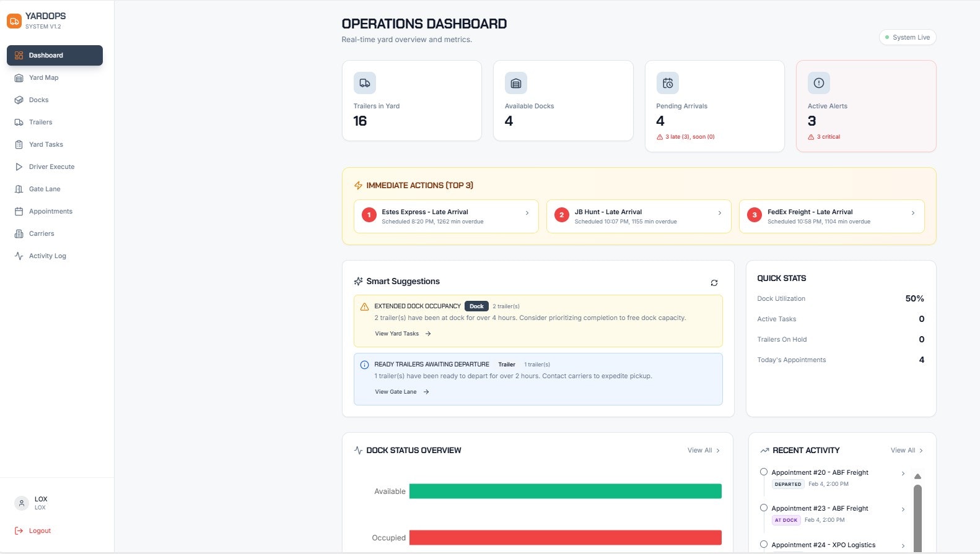This screenshot has width=980, height=554.
Task: Click the Dashboard grid icon in sidebar
Action: (19, 55)
